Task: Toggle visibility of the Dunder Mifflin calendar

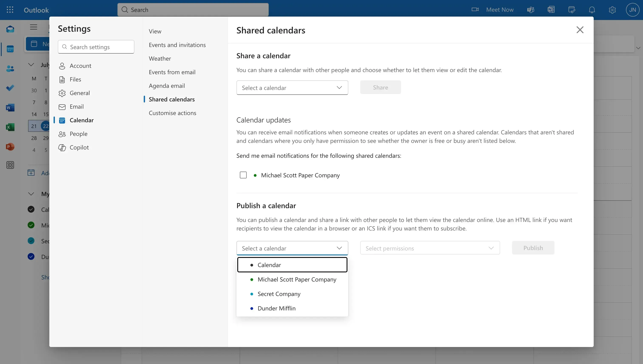Action: point(31,256)
